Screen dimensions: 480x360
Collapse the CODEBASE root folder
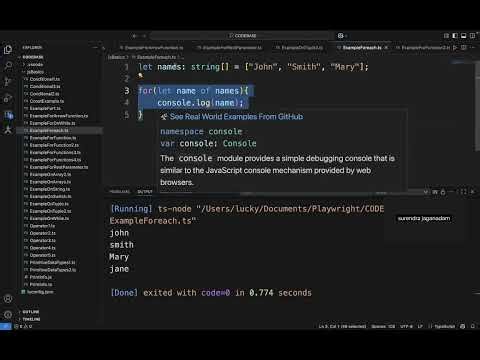[x=33, y=57]
